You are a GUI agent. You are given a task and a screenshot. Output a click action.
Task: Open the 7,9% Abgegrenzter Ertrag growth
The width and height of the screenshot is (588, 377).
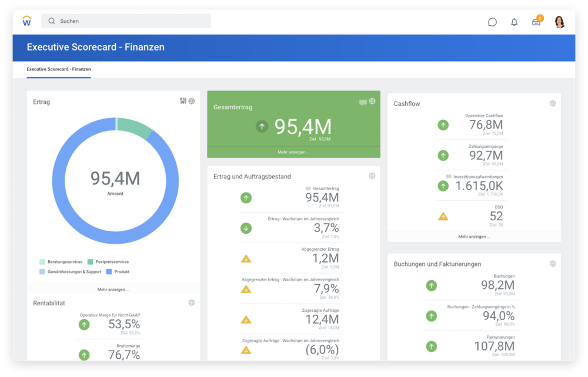pyautogui.click(x=326, y=289)
